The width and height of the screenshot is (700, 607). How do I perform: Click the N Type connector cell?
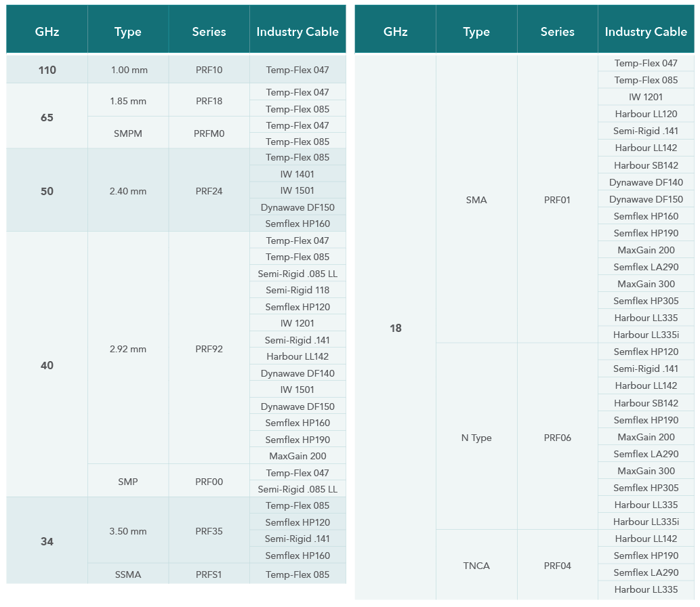click(476, 438)
